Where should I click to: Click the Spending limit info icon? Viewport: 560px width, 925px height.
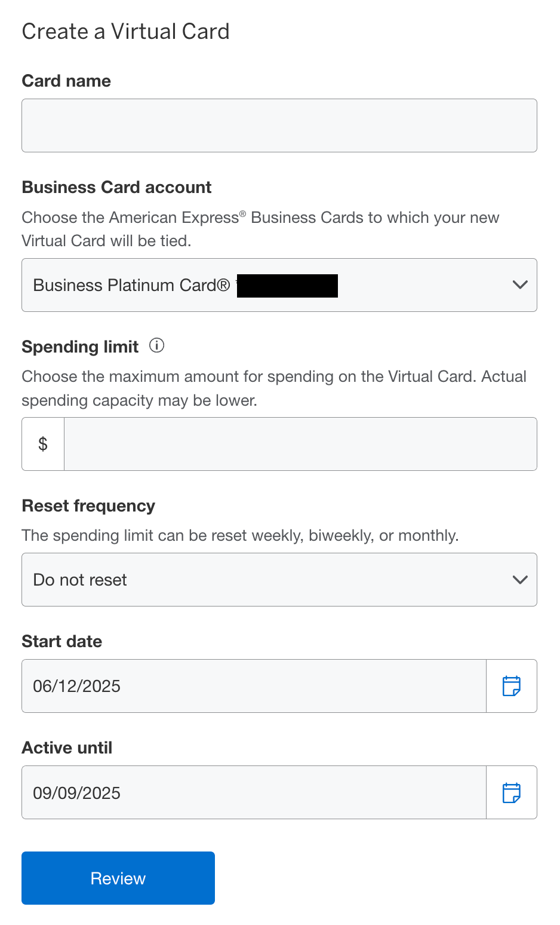[x=156, y=345]
